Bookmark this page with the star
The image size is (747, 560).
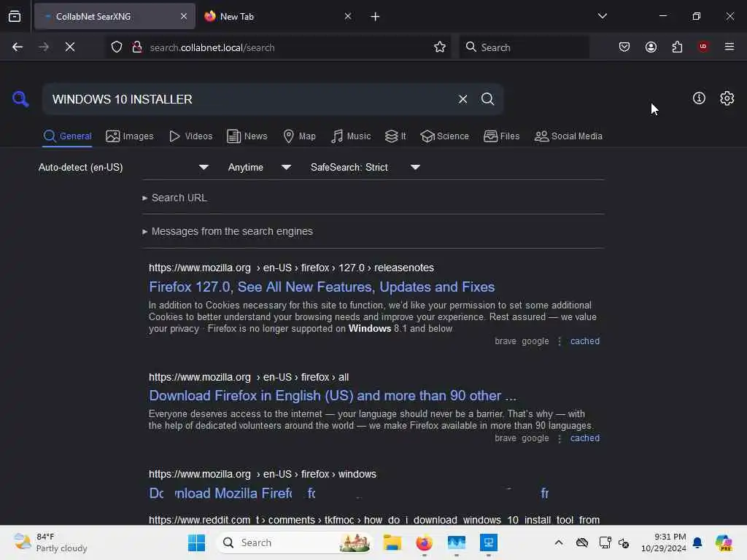coord(440,47)
